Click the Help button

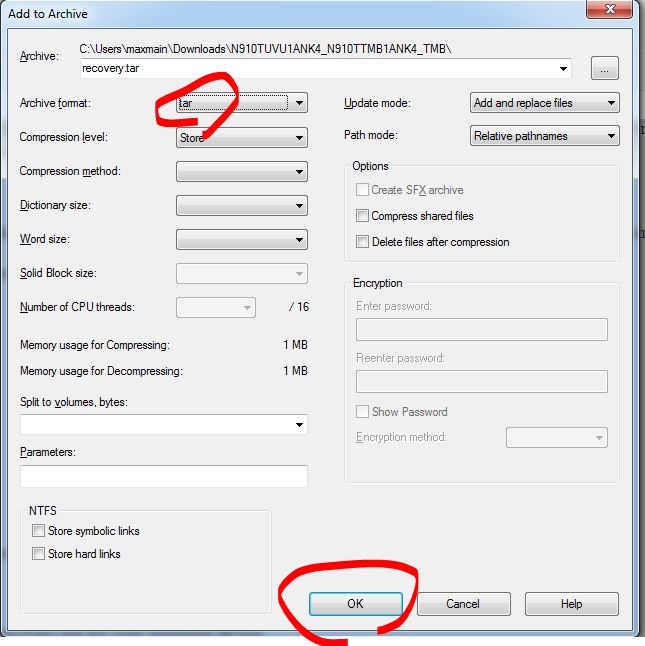click(572, 604)
